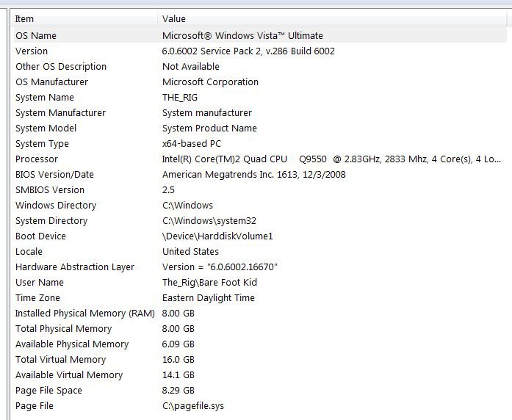
Task: Select the System Manufacturer row label
Action: tap(61, 113)
